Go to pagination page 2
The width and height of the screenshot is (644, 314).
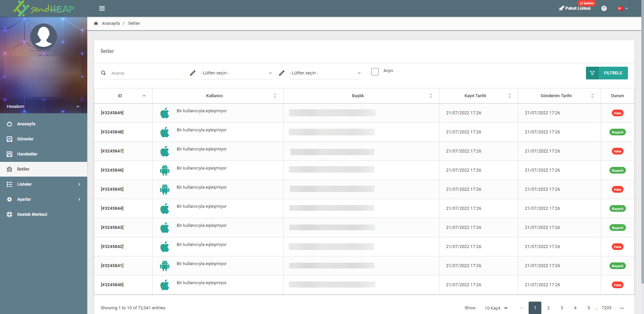click(548, 308)
